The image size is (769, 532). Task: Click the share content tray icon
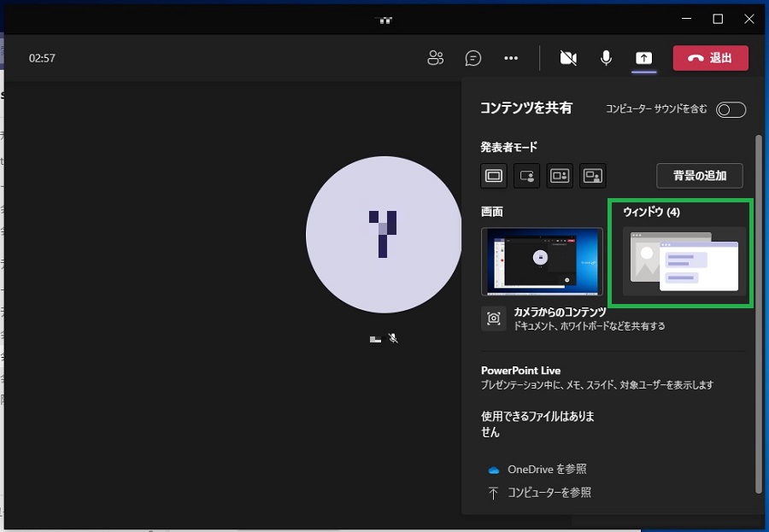(x=644, y=58)
